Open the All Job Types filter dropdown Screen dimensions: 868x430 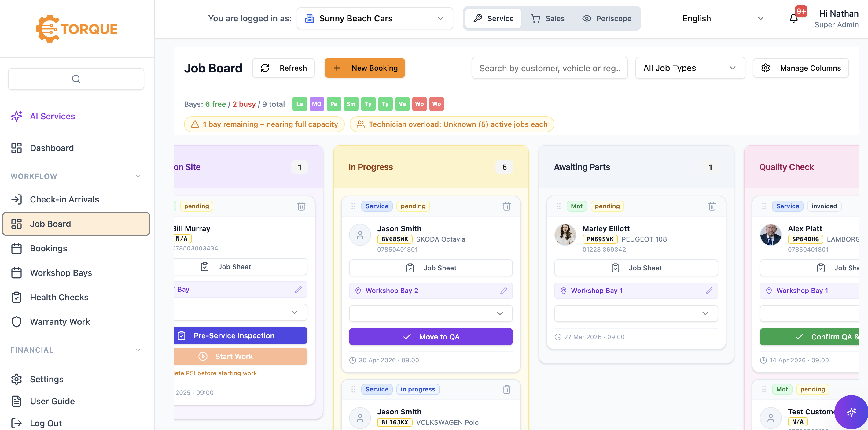point(690,68)
